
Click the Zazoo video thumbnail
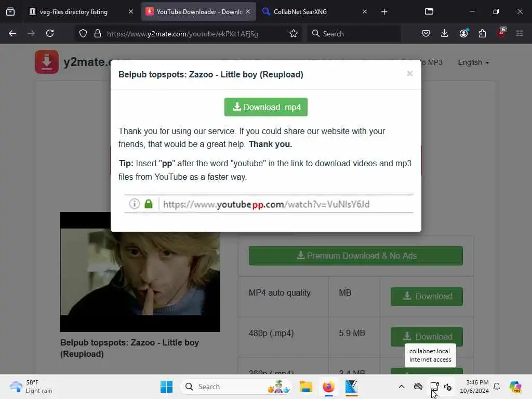(x=140, y=272)
